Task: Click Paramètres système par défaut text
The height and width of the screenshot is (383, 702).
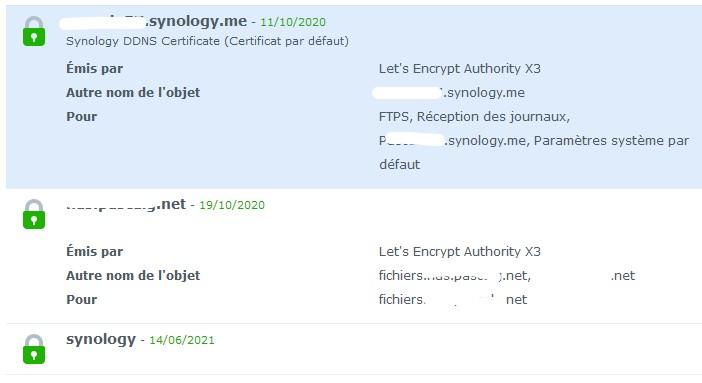Action: 612,141
